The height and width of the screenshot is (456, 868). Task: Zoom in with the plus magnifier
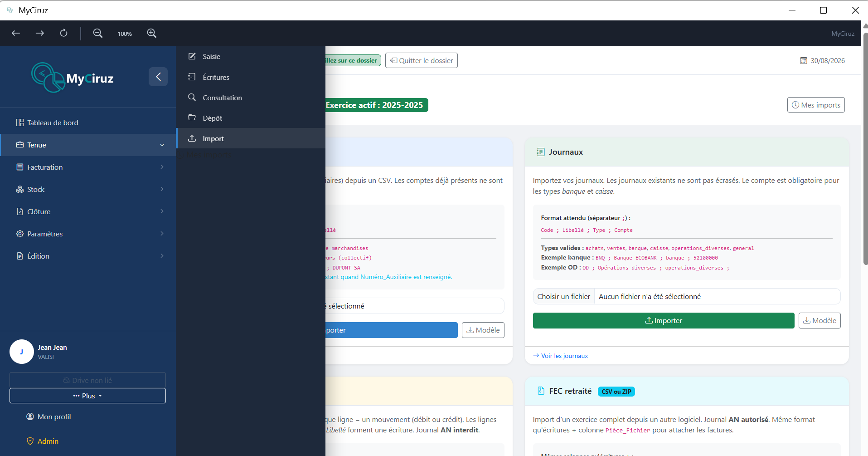pos(151,33)
